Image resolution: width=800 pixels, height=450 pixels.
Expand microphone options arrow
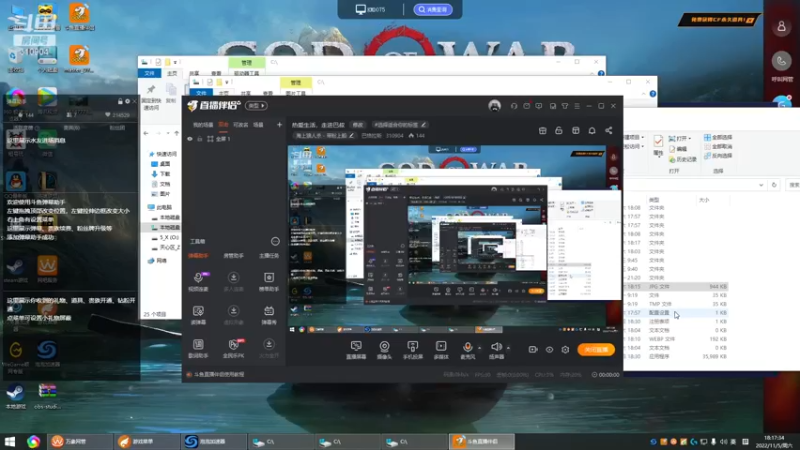coord(479,348)
